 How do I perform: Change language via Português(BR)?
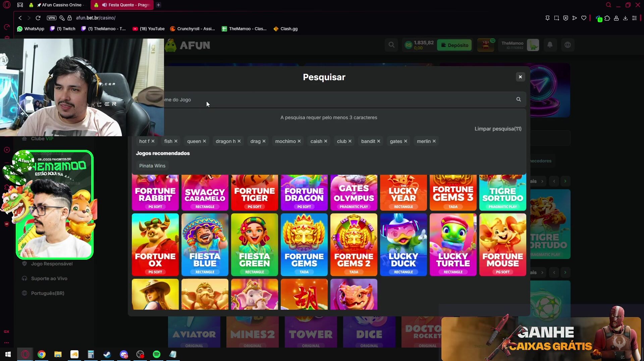pos(47,293)
